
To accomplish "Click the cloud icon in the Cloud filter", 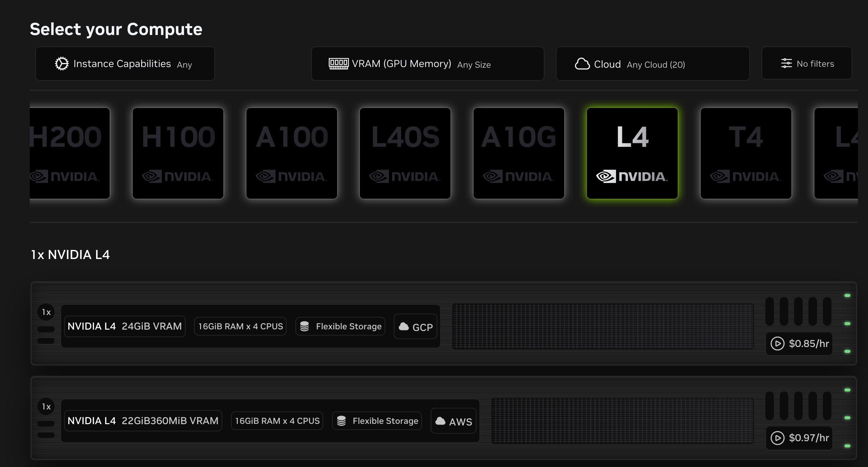I will pyautogui.click(x=583, y=63).
